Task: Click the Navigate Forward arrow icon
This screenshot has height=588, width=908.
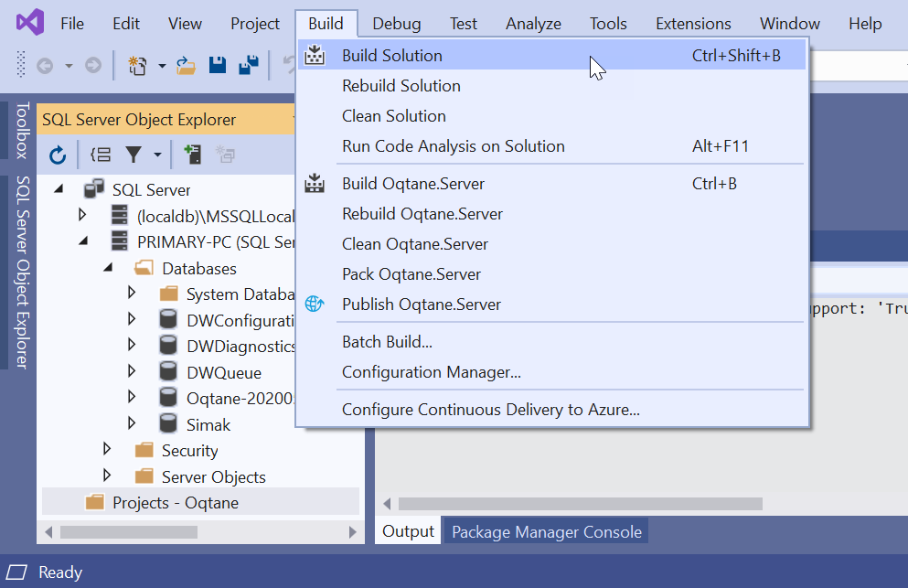Action: click(x=93, y=66)
